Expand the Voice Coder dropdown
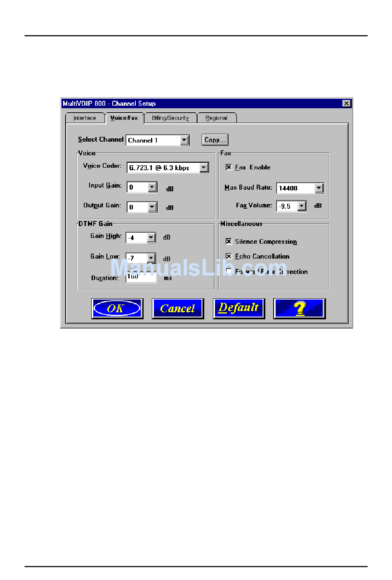The image size is (392, 580). [204, 167]
